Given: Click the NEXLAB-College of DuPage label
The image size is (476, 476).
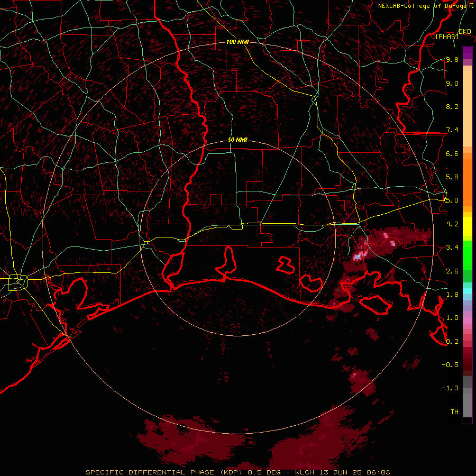Looking at the screenshot, I should [x=422, y=6].
